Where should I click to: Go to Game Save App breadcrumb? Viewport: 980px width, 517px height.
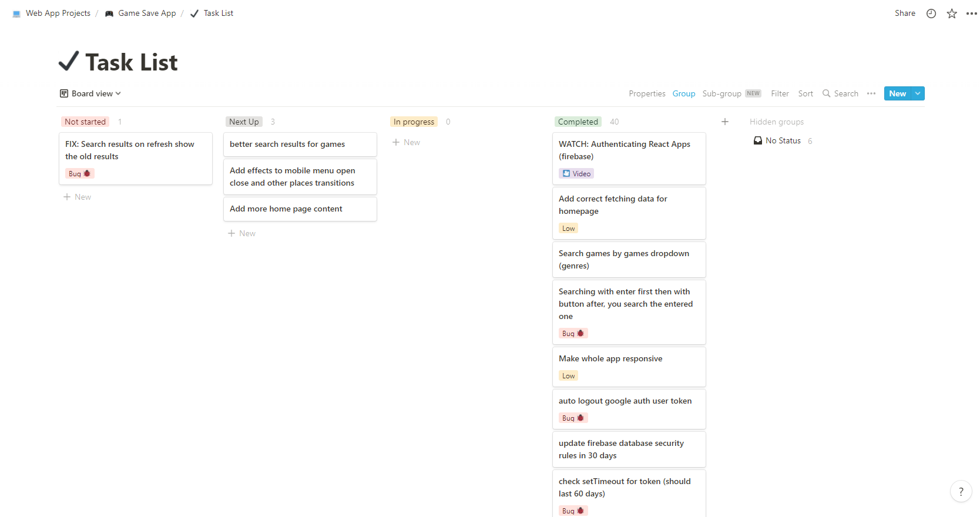(147, 13)
